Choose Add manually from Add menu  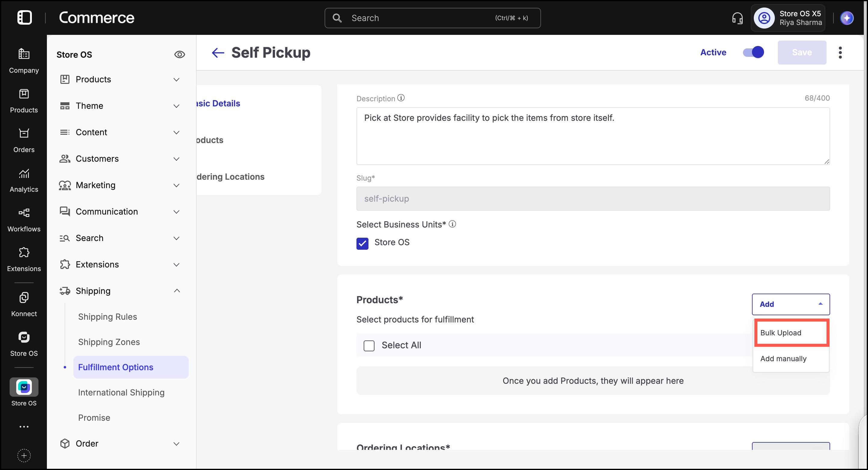(791, 359)
